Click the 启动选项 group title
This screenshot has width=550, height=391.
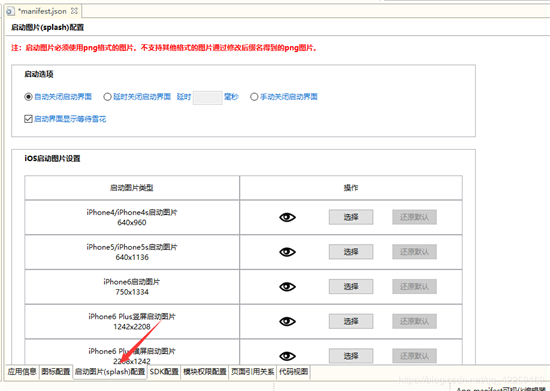pos(39,74)
